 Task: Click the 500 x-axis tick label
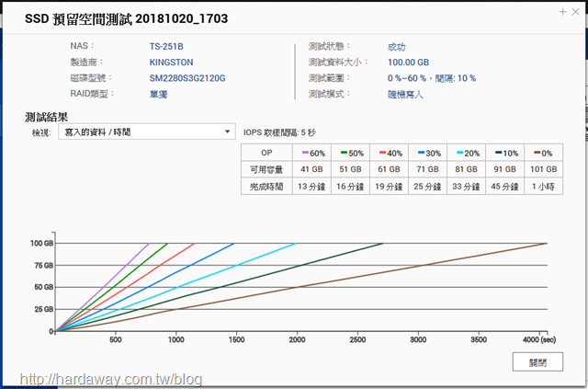click(116, 340)
